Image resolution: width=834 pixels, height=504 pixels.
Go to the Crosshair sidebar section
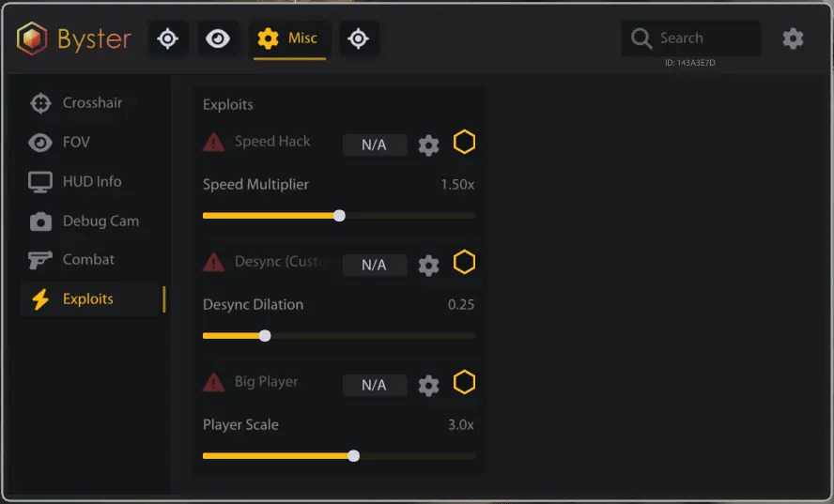click(x=93, y=102)
